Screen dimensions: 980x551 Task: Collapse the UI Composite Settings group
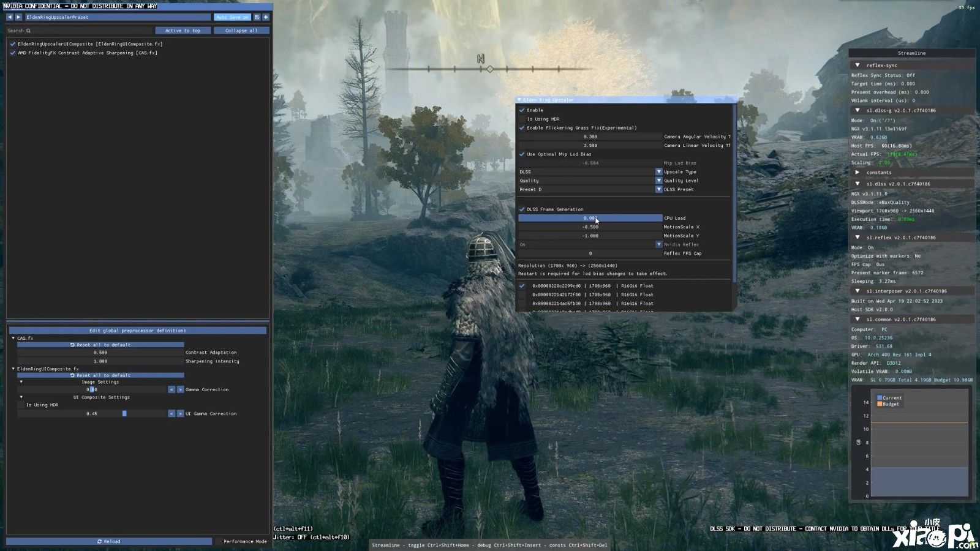(21, 397)
